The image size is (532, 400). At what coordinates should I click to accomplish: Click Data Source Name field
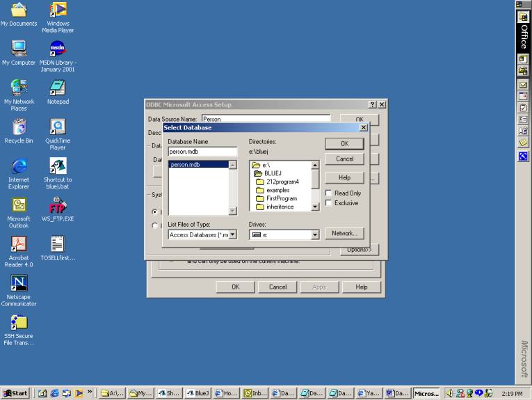click(x=266, y=119)
